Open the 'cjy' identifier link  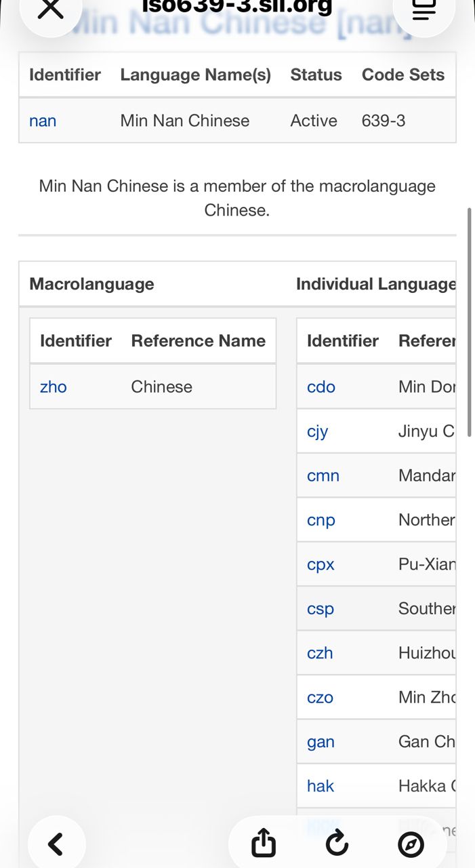coord(318,431)
